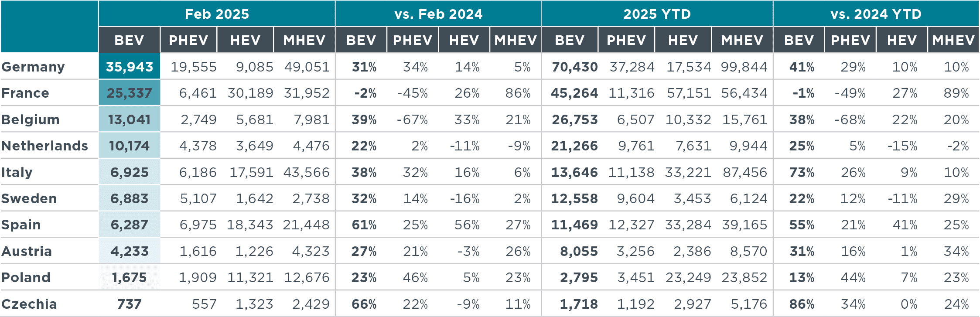Click France's shaded 25,337 BEV cell
The width and height of the screenshot is (980, 317).
pos(130,93)
